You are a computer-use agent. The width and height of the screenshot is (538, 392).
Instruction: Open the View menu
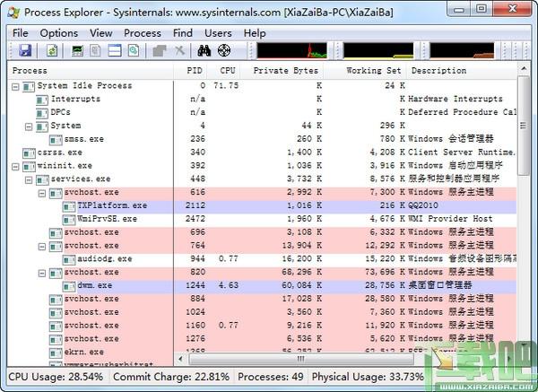(100, 33)
